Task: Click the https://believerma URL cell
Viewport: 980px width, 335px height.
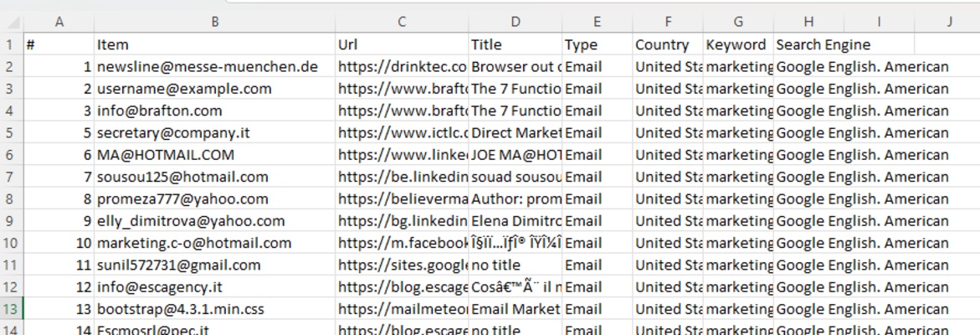Action: (x=402, y=198)
